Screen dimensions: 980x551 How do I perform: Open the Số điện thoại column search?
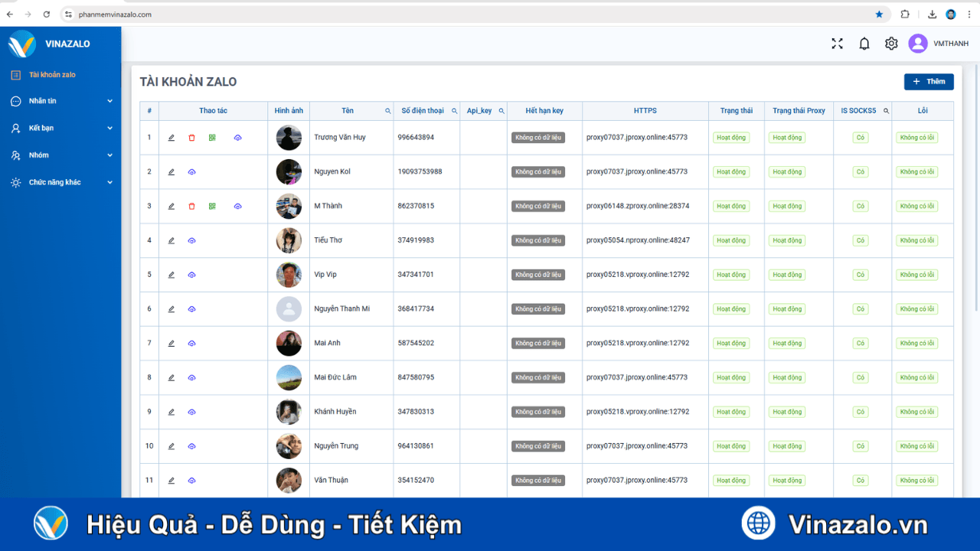[456, 110]
